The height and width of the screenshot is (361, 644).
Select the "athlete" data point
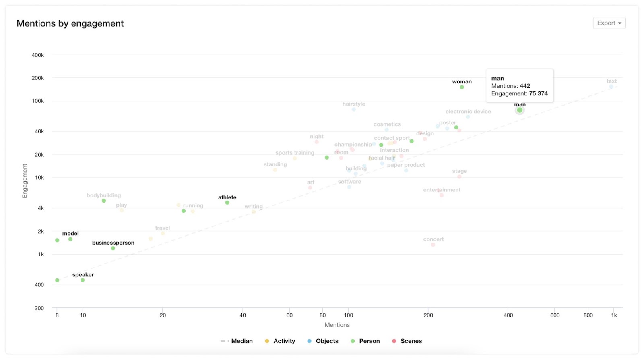[227, 203]
